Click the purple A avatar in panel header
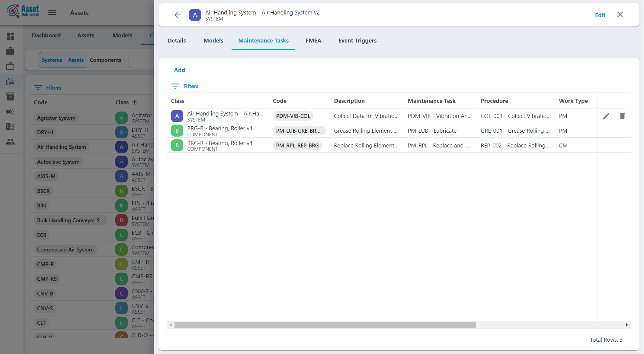This screenshot has width=644, height=354. [x=195, y=15]
